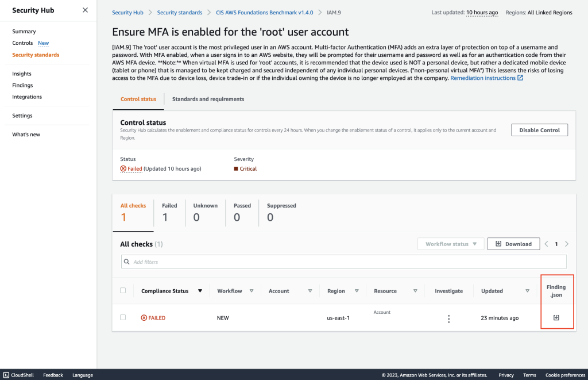
Task: Click the us-east-1 region cell
Action: point(338,318)
